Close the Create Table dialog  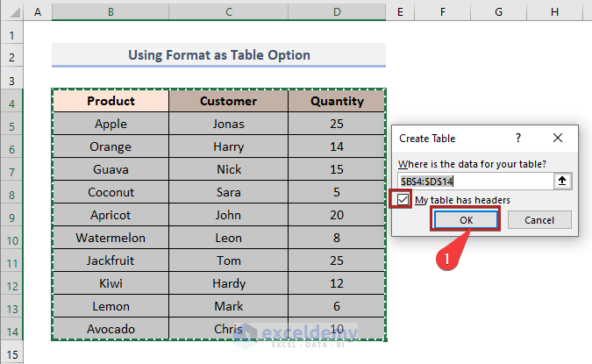(558, 139)
